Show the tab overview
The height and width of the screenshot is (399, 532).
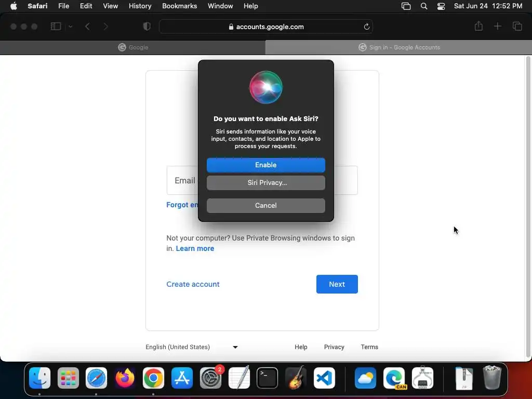click(x=517, y=26)
